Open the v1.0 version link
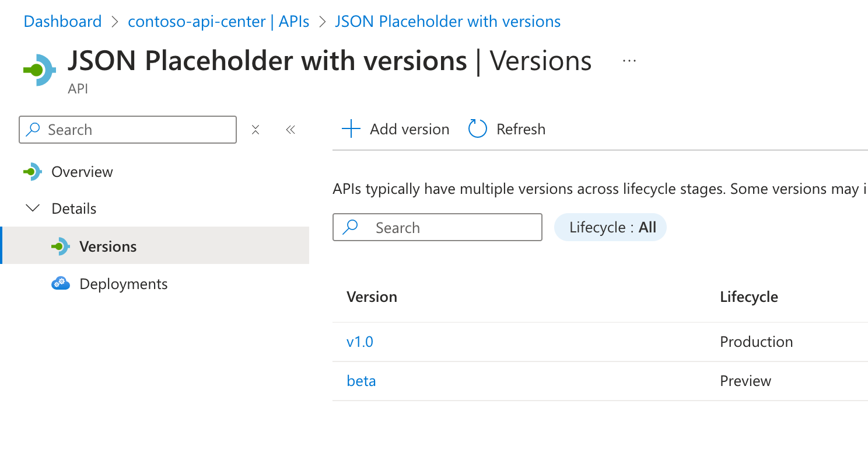 coord(360,342)
